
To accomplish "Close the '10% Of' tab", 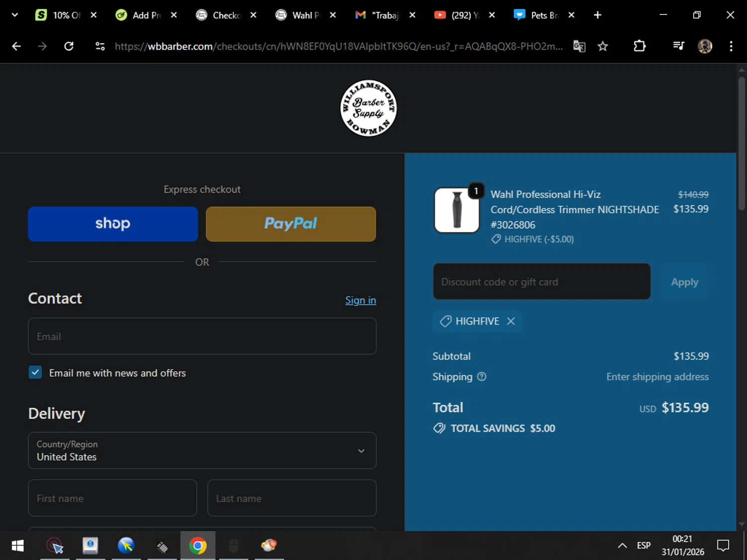I will tap(94, 15).
